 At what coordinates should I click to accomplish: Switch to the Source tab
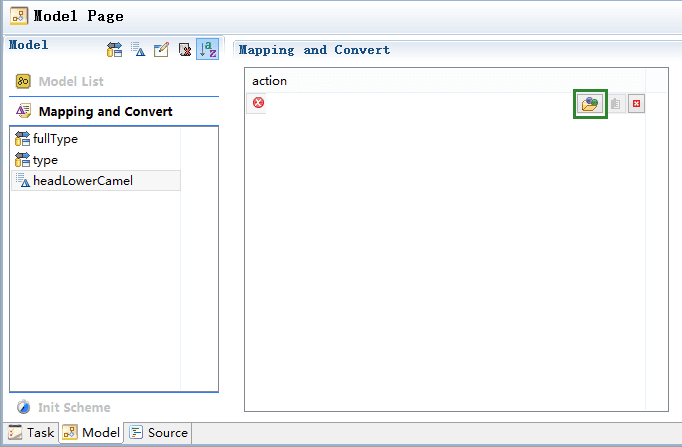pyautogui.click(x=159, y=433)
